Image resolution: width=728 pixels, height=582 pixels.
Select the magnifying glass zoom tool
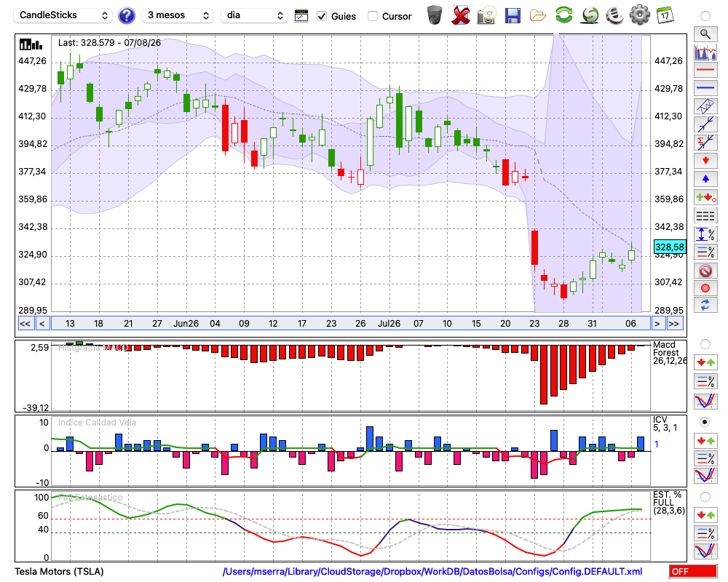click(705, 34)
